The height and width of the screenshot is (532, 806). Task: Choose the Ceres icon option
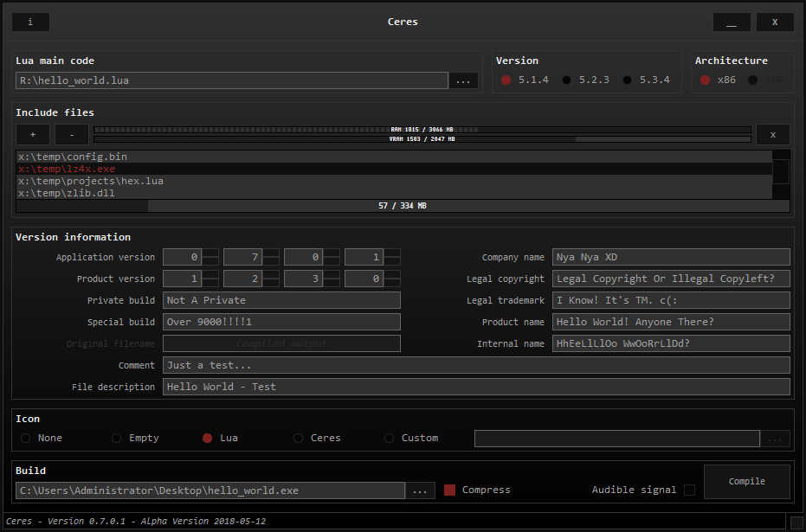pos(299,439)
